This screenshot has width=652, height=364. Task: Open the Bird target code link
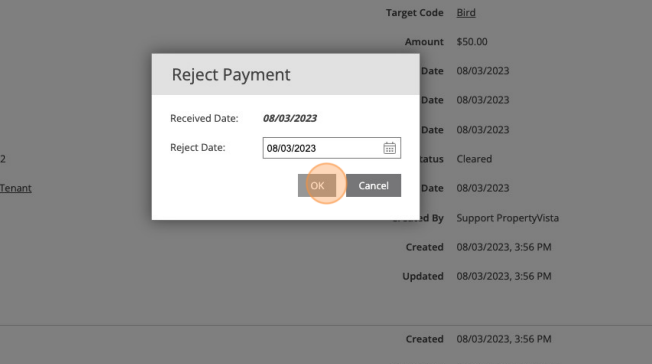coord(466,13)
